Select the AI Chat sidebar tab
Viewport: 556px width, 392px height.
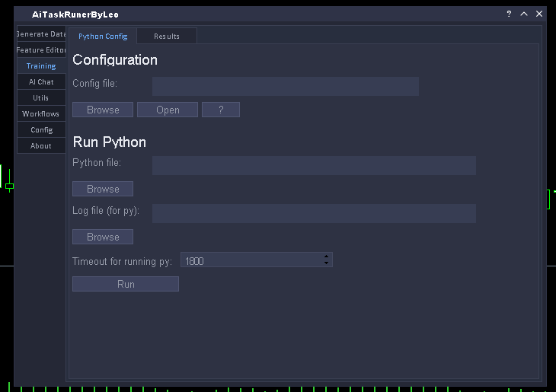pos(41,82)
